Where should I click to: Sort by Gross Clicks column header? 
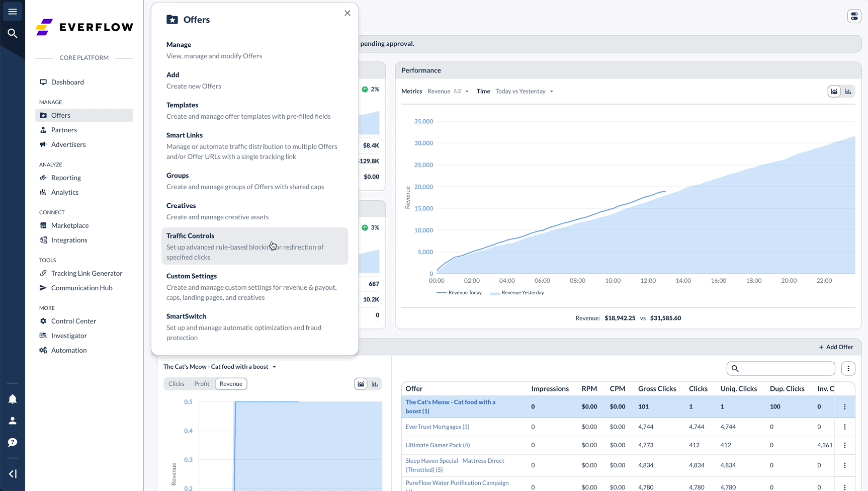(x=657, y=388)
